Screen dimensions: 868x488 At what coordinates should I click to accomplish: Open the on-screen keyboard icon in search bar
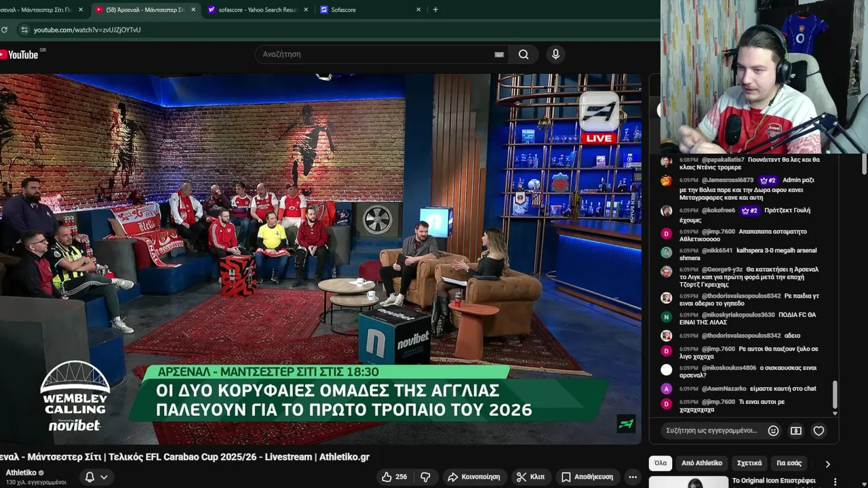[499, 54]
